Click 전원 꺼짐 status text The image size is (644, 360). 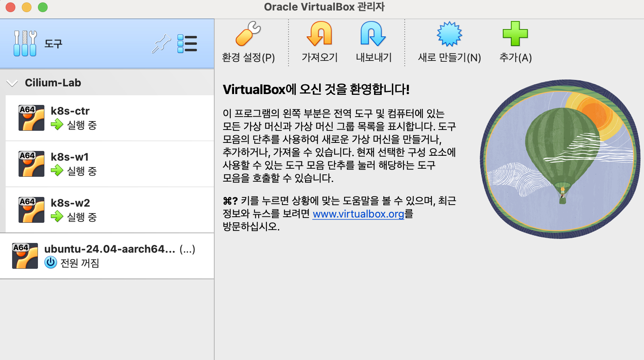pos(80,263)
